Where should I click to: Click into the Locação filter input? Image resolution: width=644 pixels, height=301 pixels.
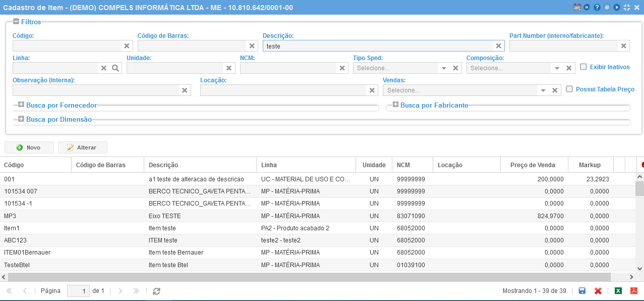284,90
